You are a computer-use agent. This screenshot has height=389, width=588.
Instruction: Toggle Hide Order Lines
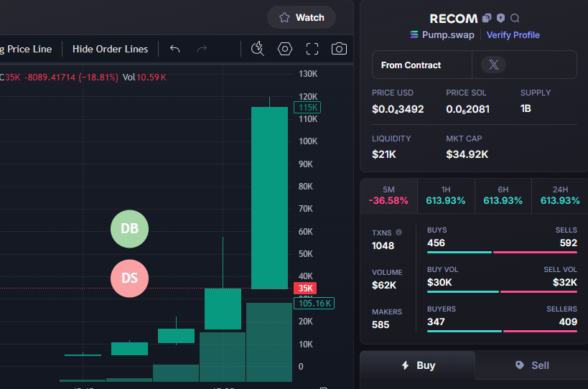[111, 49]
